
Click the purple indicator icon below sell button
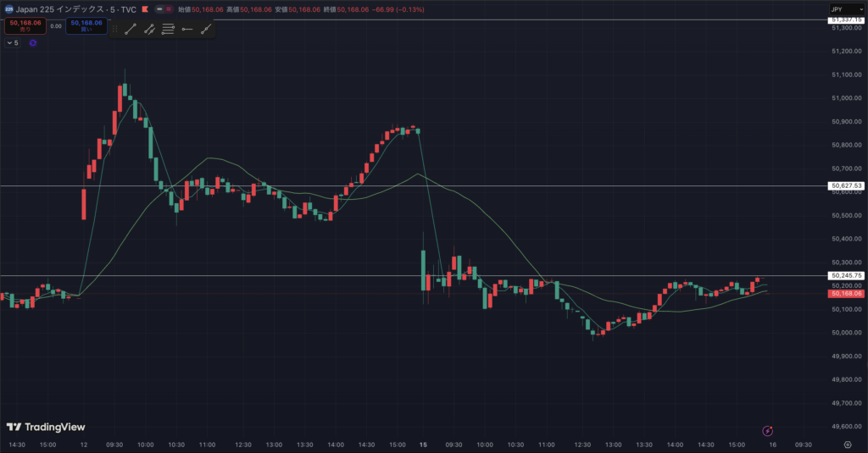point(33,42)
